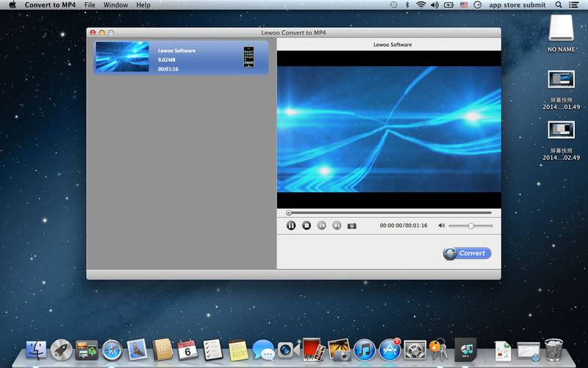
Task: Open Safari compass in the Dock
Action: tap(112, 350)
